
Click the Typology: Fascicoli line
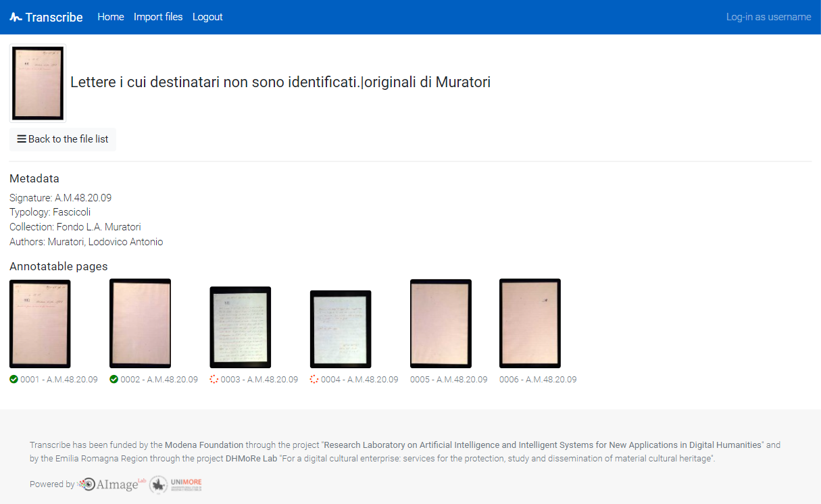click(x=50, y=212)
